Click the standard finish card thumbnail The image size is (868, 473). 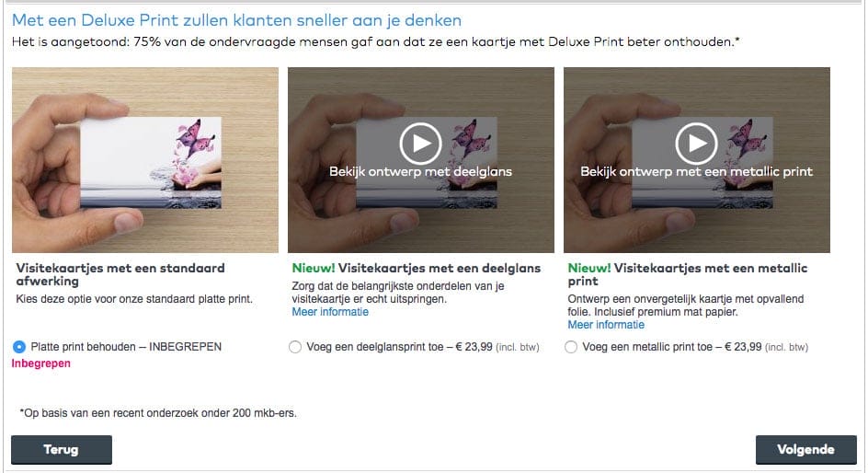click(145, 160)
